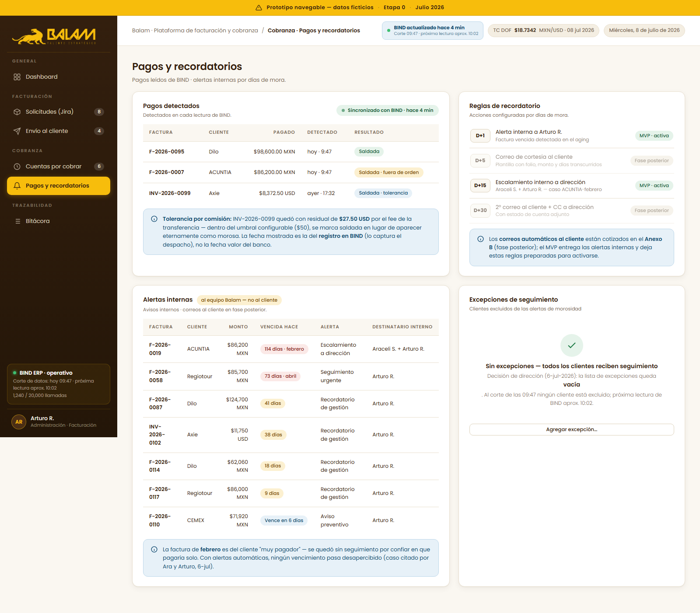Click the info icon in factura de febrero note
The image size is (700, 613).
(x=154, y=550)
